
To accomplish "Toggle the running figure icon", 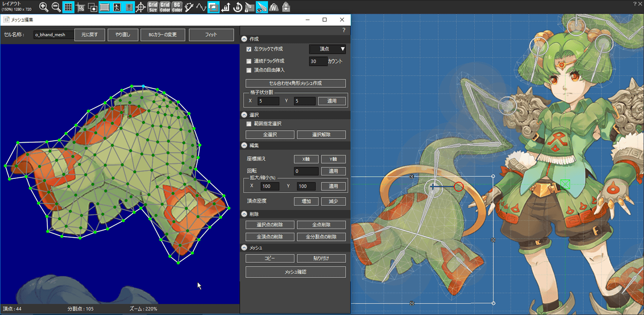I will click(117, 7).
